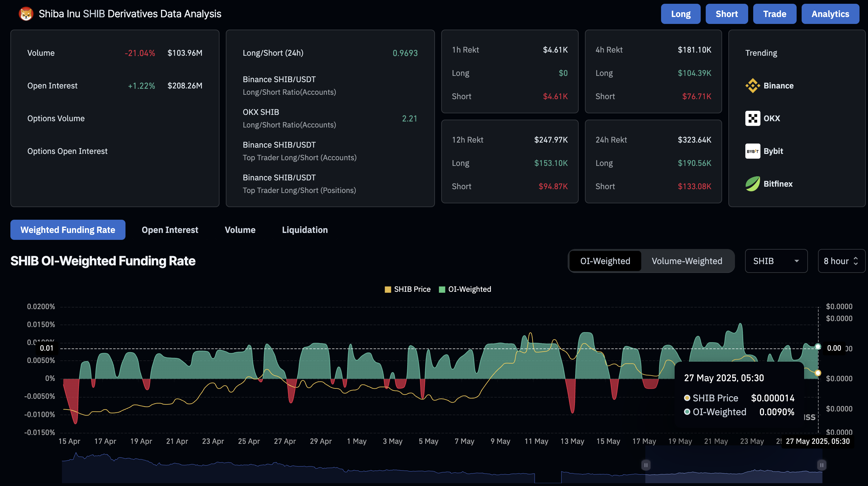Click the Shiba Inu coin logo
This screenshot has width=868, height=486.
pyautogui.click(x=26, y=14)
